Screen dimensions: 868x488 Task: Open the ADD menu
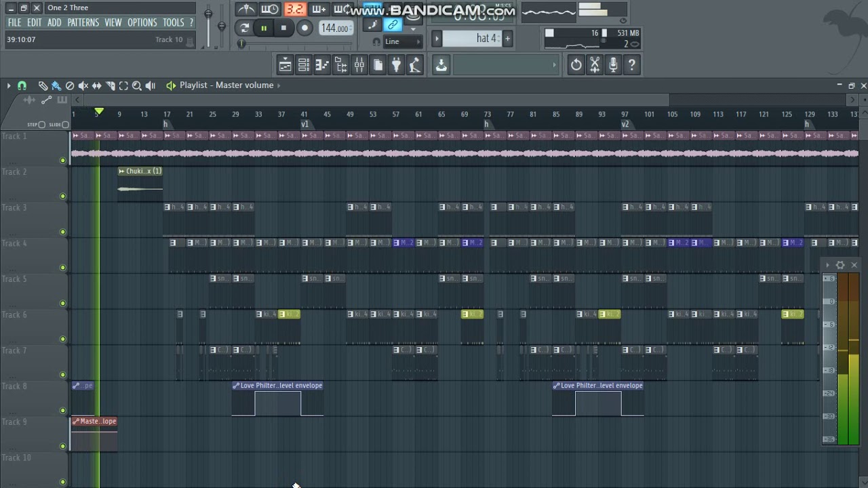[54, 22]
